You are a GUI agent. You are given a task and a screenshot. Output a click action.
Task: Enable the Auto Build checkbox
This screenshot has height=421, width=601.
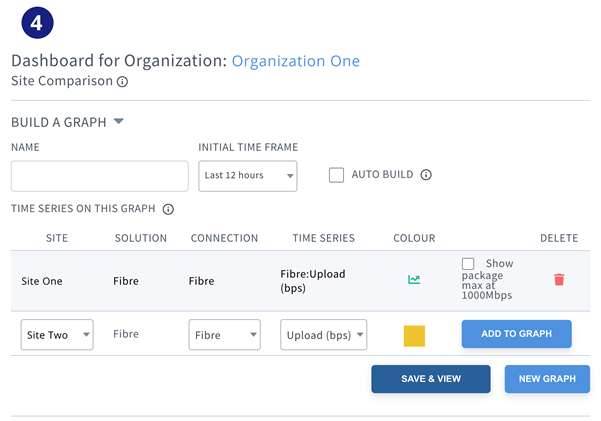tap(336, 175)
